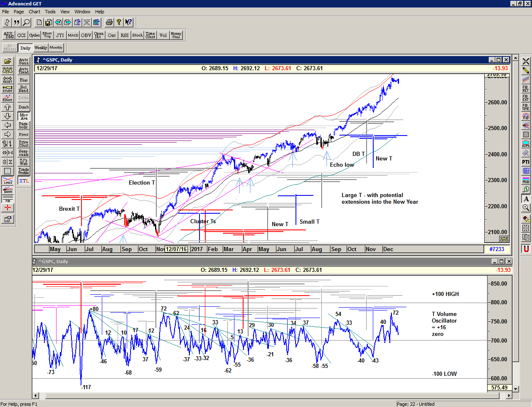
Task: Toggle the Mov Ave study off
Action: (24, 116)
